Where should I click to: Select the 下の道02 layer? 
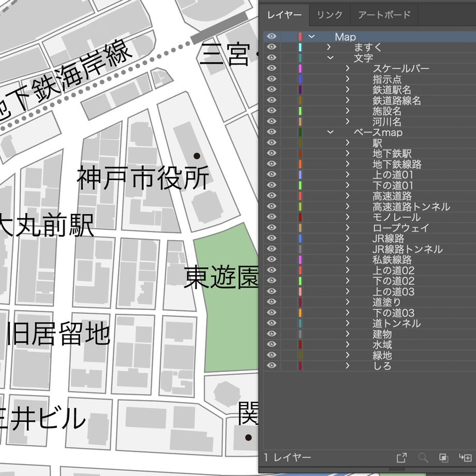coord(393,281)
